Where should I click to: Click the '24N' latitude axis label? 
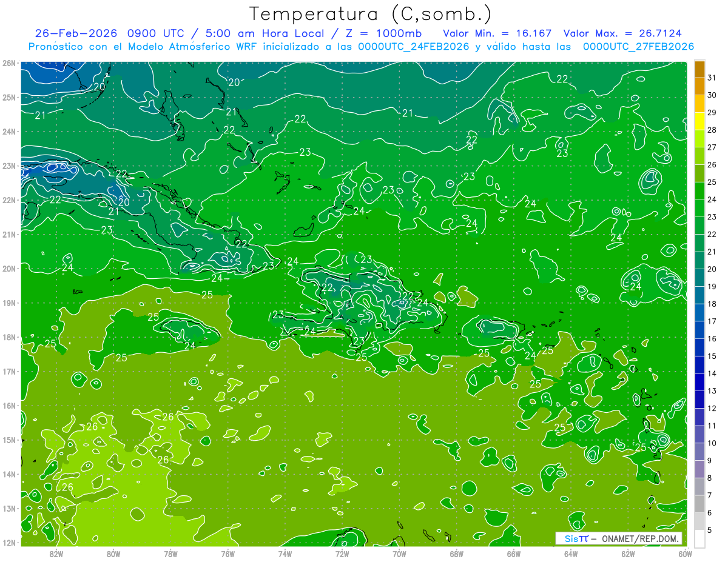pyautogui.click(x=8, y=132)
